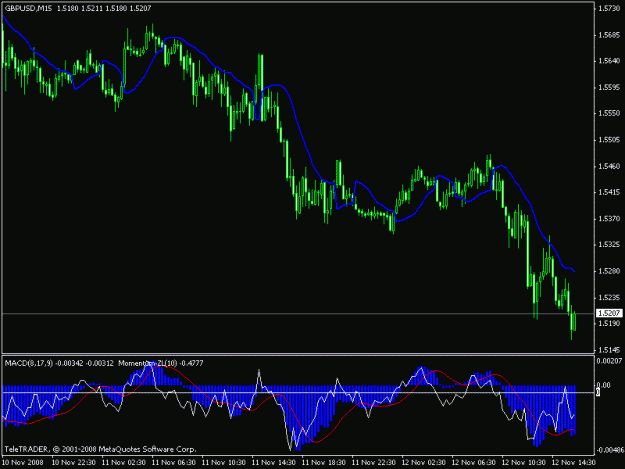
Task: Click price axis label 1.5550
Action: 609,114
